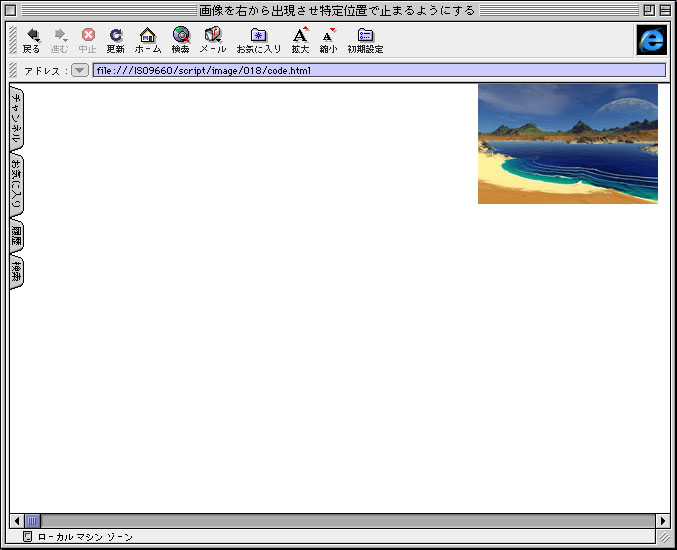The image size is (677, 550).
Task: Open the ホーム home icon
Action: pos(148,41)
